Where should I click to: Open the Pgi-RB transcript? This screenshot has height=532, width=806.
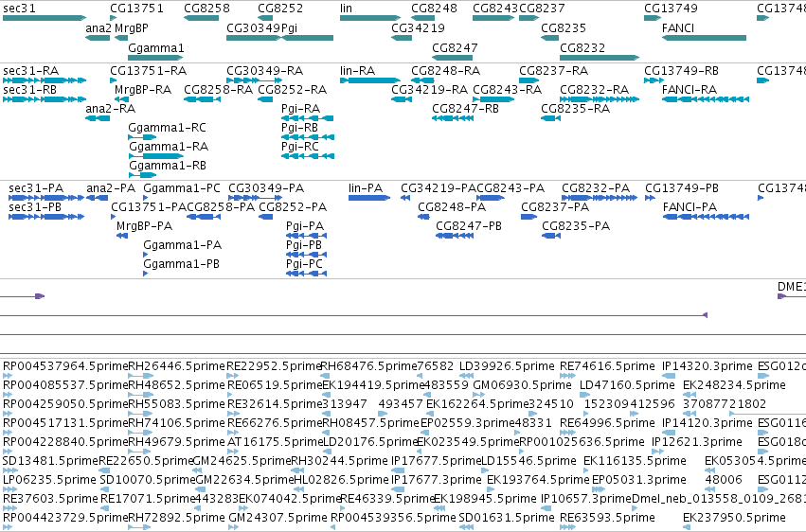point(308,137)
